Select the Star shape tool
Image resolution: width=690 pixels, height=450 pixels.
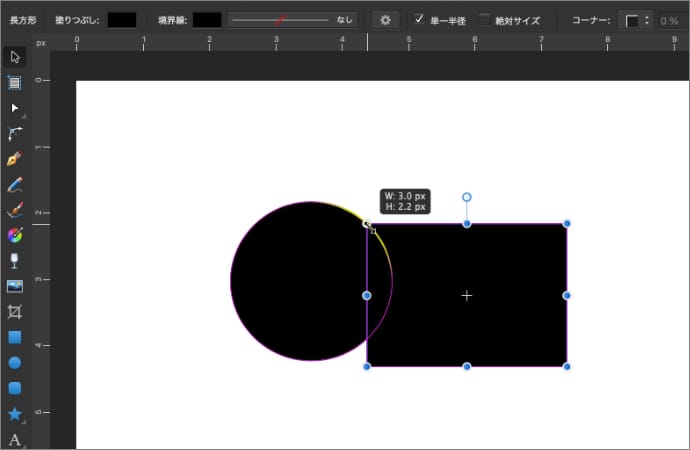pyautogui.click(x=15, y=413)
